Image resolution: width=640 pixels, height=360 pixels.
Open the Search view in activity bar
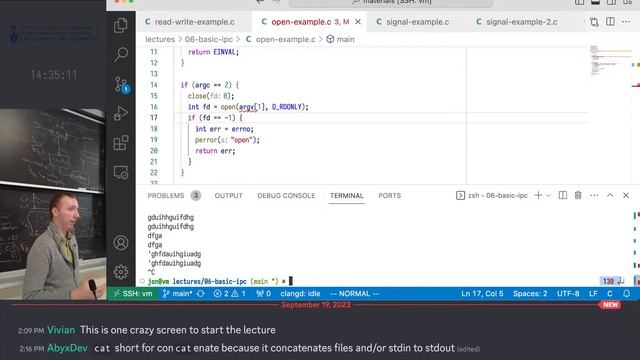121,54
